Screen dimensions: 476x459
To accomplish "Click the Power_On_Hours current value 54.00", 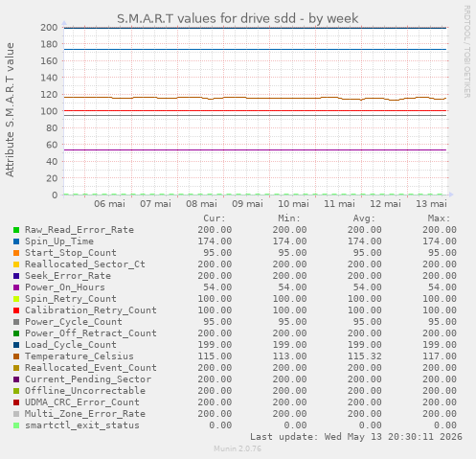I will (x=217, y=287).
